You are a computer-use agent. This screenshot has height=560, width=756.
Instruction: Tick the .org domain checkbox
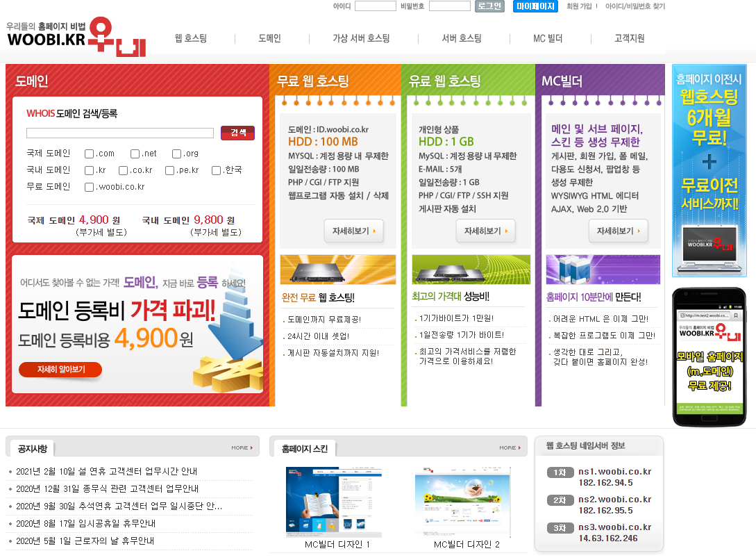[x=176, y=154]
